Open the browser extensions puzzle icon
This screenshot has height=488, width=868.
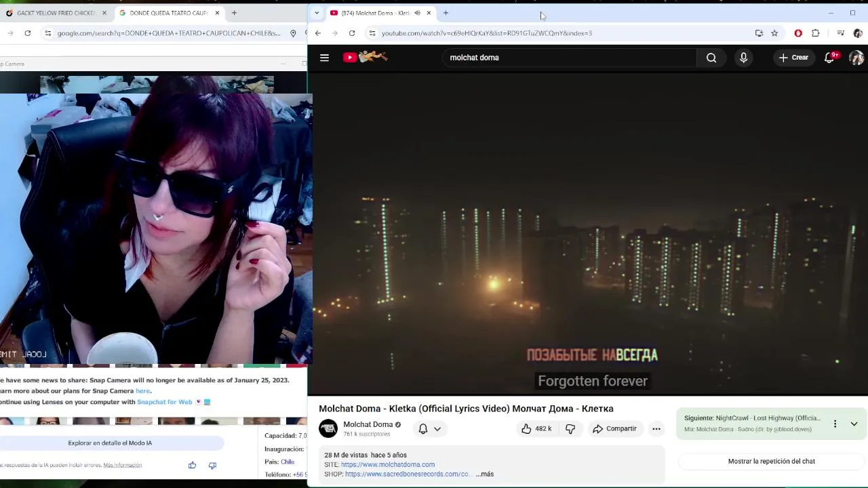815,33
